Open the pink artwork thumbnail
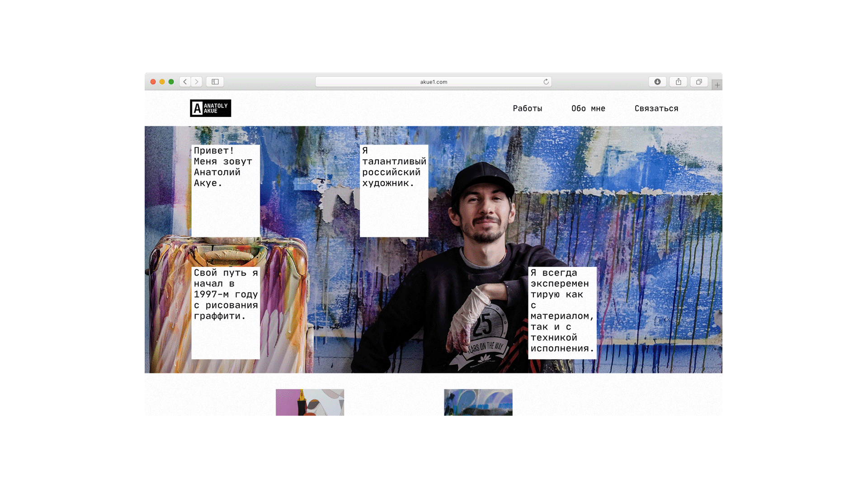Image resolution: width=868 pixels, height=488 pixels. point(310,402)
